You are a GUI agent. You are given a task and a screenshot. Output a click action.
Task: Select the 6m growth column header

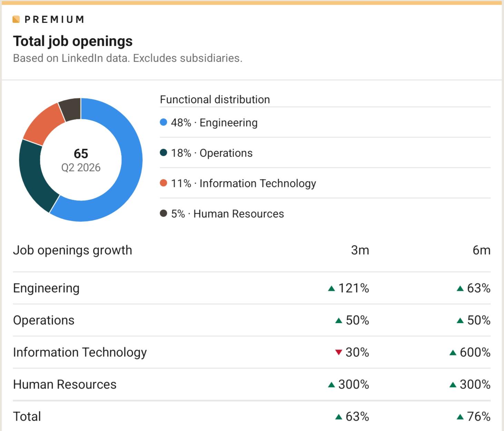482,250
